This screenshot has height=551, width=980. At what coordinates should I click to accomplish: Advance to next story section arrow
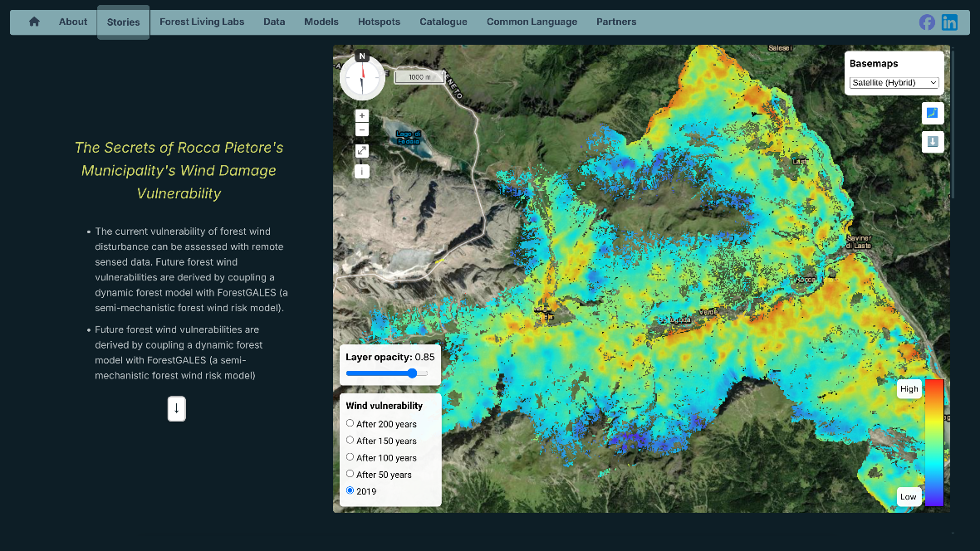coord(177,408)
